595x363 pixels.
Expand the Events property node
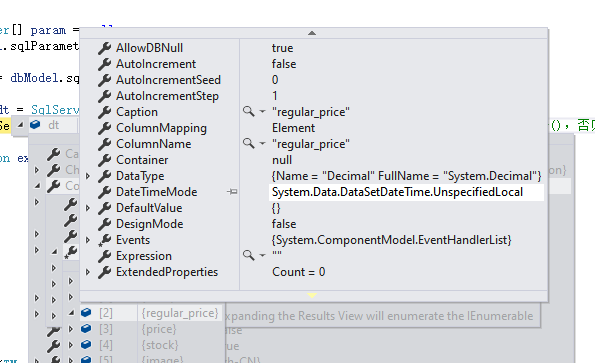[88, 240]
